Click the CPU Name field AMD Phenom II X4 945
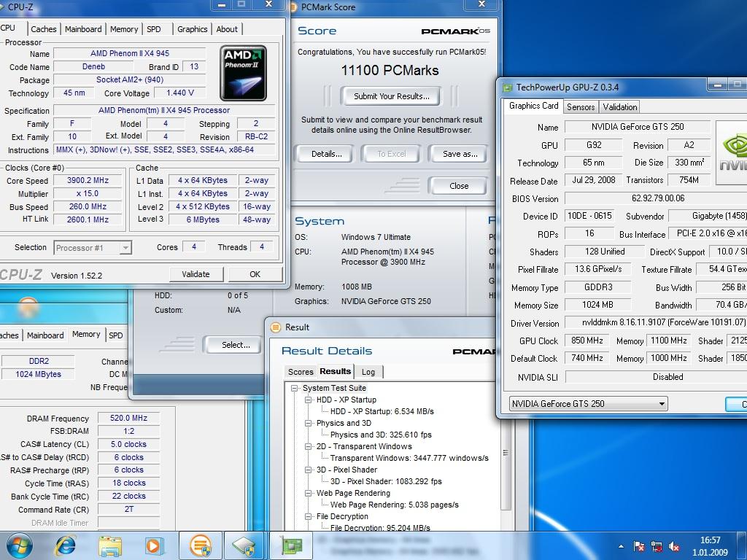This screenshot has width=747, height=560. point(130,53)
